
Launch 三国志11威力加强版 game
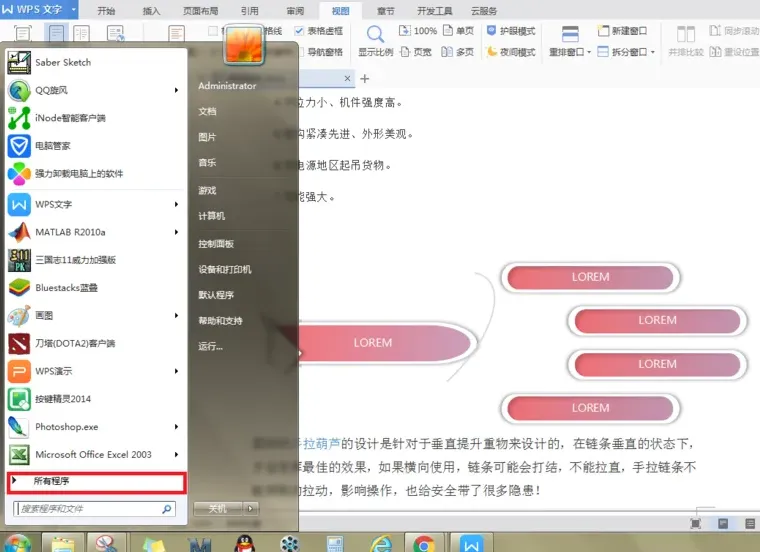[96, 260]
